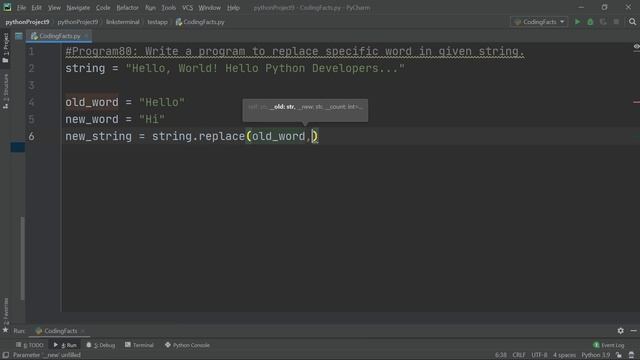
Task: Open the Refactor menu
Action: click(127, 8)
